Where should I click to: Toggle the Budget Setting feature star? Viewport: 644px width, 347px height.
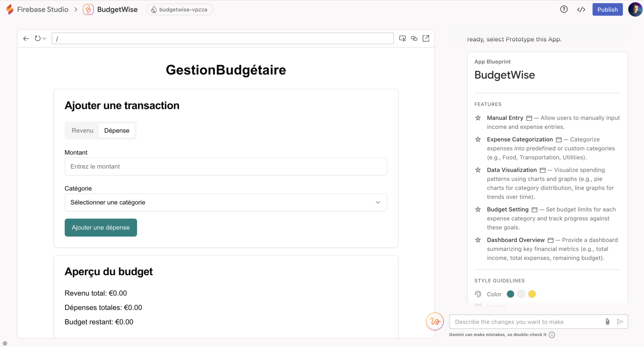tap(478, 209)
